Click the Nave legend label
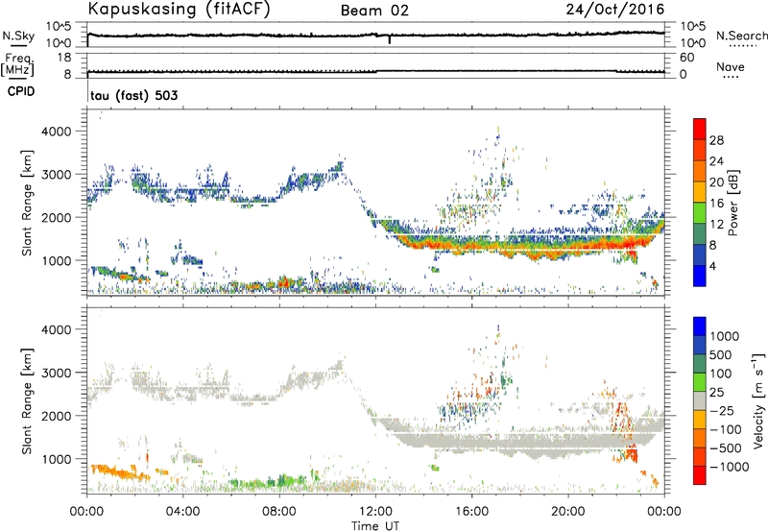Image resolution: width=768 pixels, height=532 pixels. coord(731,67)
